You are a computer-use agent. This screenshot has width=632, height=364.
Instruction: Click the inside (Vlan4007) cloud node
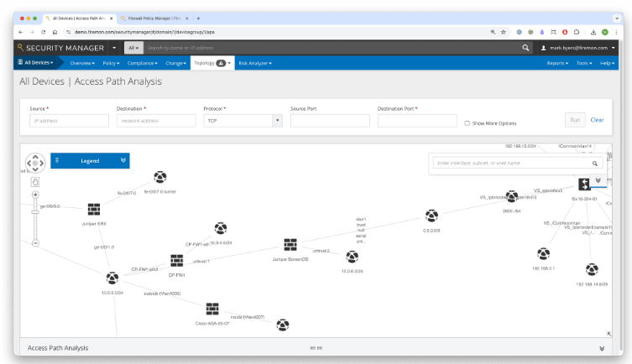(x=283, y=325)
